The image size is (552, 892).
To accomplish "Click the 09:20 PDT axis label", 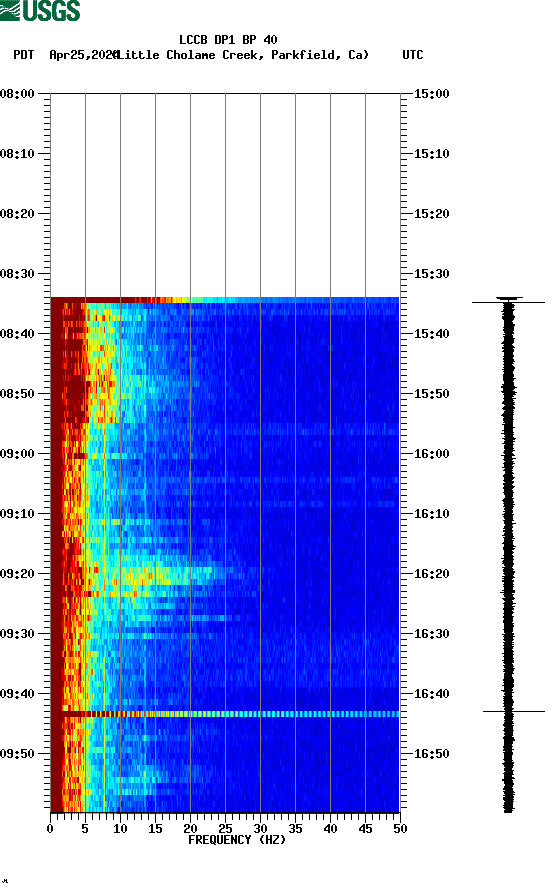I will [17, 573].
